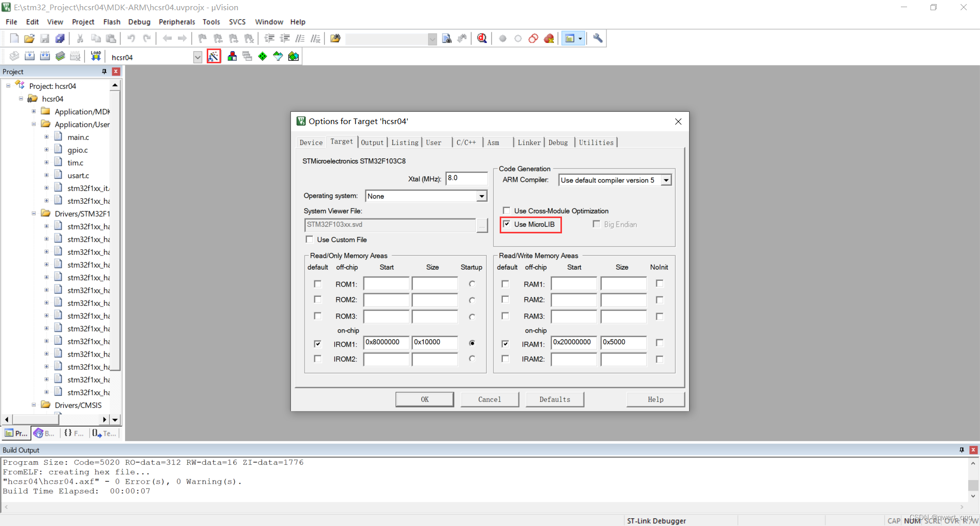Open the Pack Installer icon
Screen dimensions: 980x526
[x=293, y=56]
